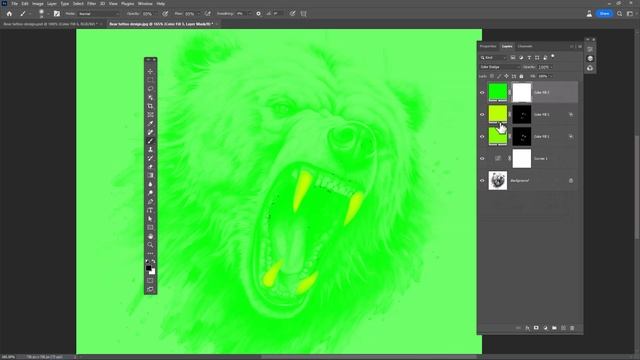Click the blue Share button
Screen dimensions: 640x360
pos(604,13)
